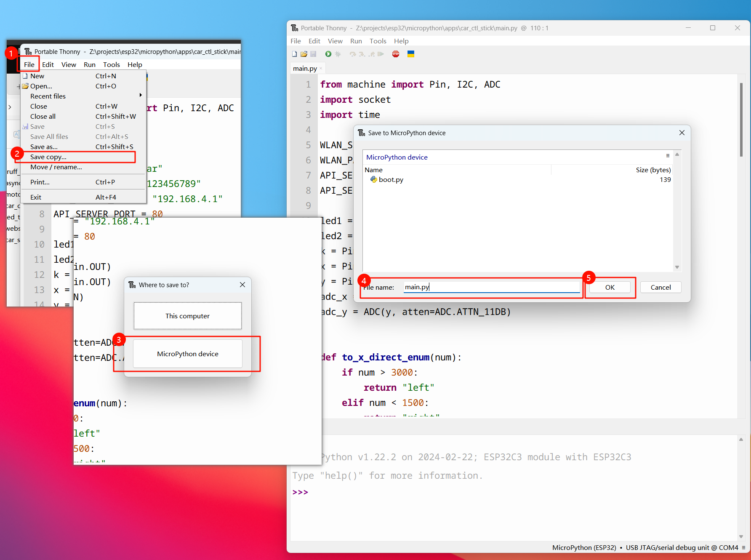Click the MicroPython device button

188,354
